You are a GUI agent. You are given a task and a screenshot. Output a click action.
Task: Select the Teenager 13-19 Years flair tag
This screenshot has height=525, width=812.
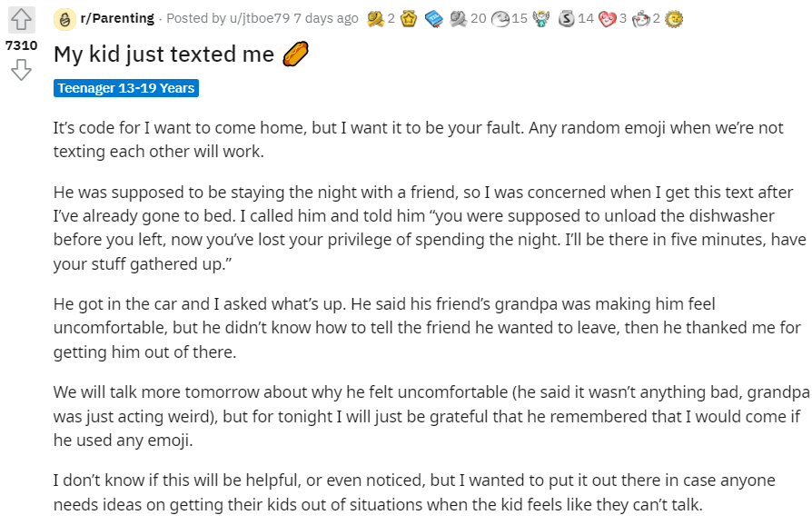click(126, 88)
